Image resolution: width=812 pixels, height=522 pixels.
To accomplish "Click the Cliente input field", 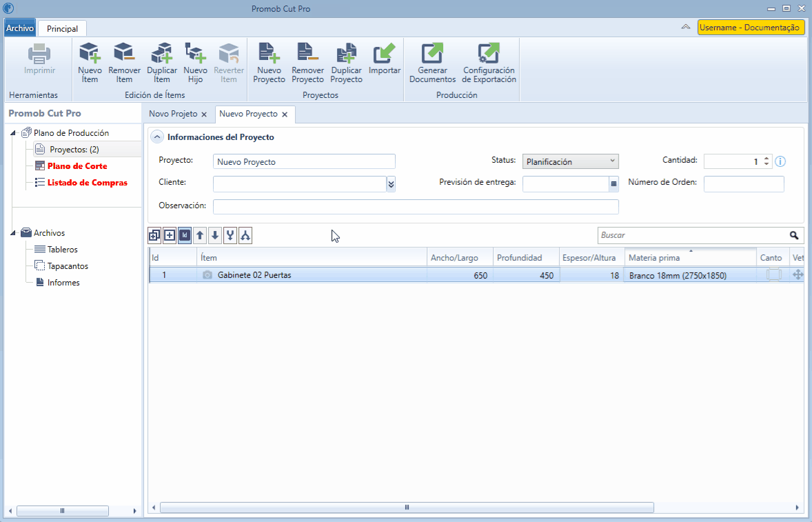I will (x=300, y=184).
